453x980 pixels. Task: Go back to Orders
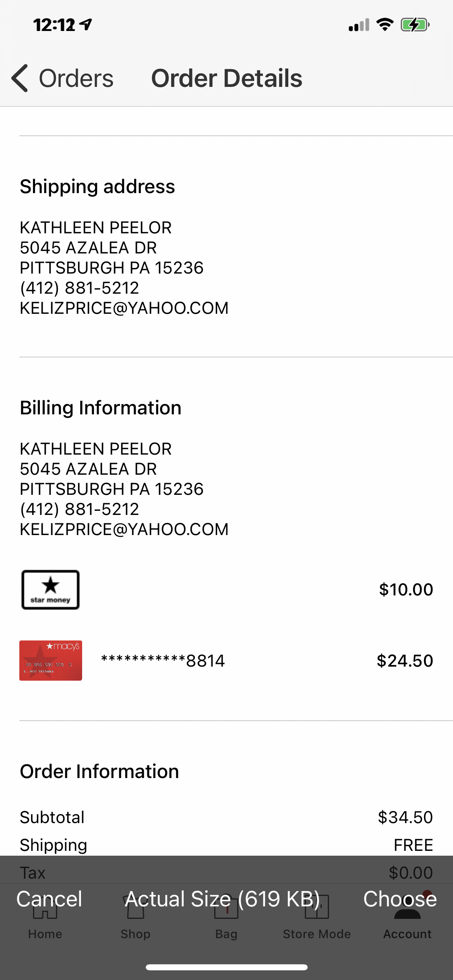click(76, 78)
